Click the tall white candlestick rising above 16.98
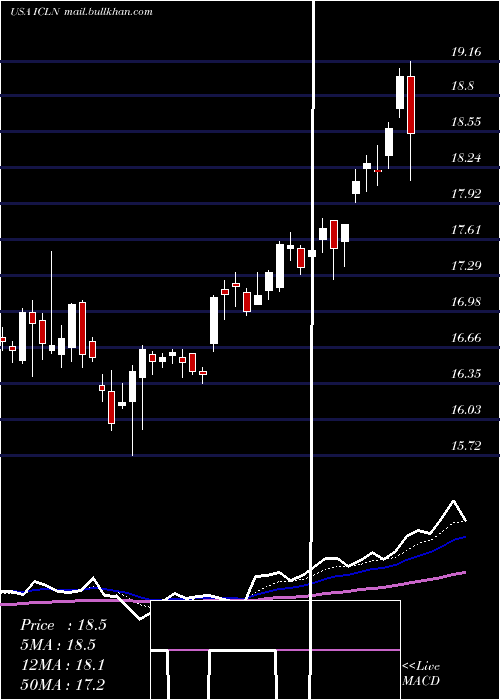Screen dimensions: 500x700 click(214, 321)
